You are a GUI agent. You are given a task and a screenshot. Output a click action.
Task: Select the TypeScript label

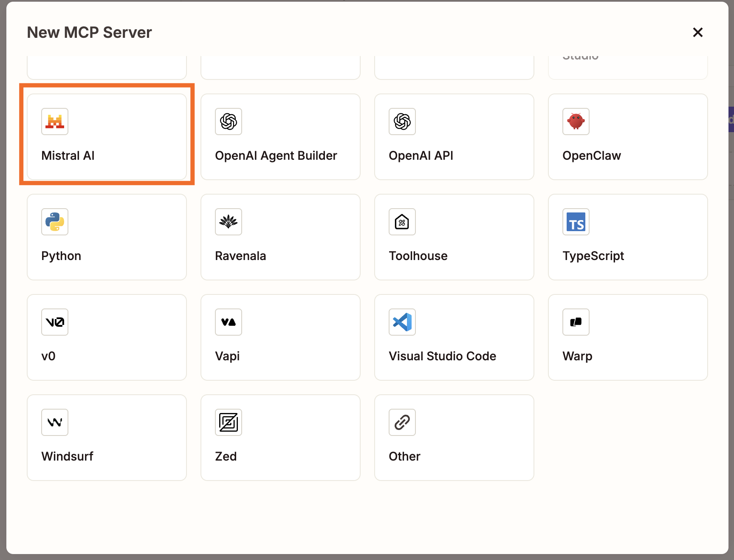593,256
